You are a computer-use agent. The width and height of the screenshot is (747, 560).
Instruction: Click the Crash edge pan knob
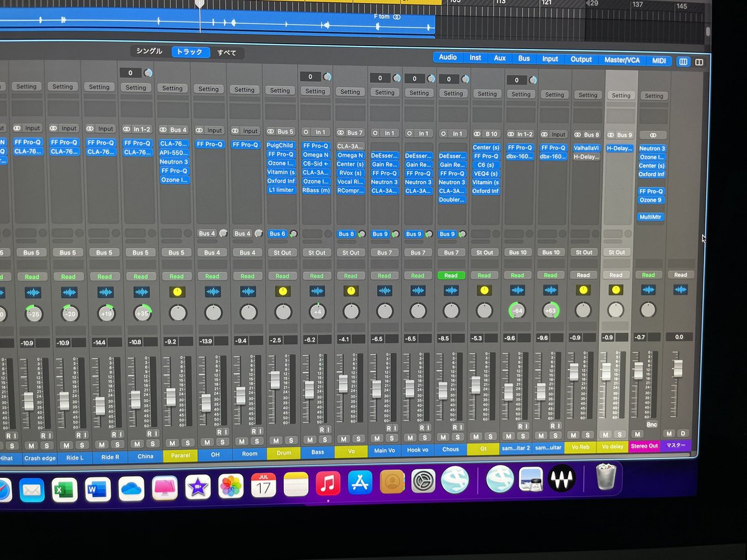pyautogui.click(x=34, y=314)
